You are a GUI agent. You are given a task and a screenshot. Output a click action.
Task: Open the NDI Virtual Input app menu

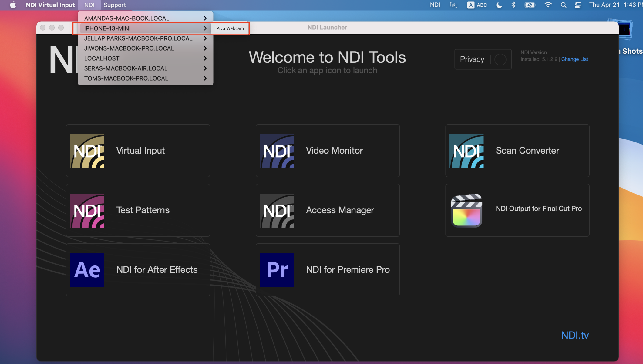coord(50,5)
